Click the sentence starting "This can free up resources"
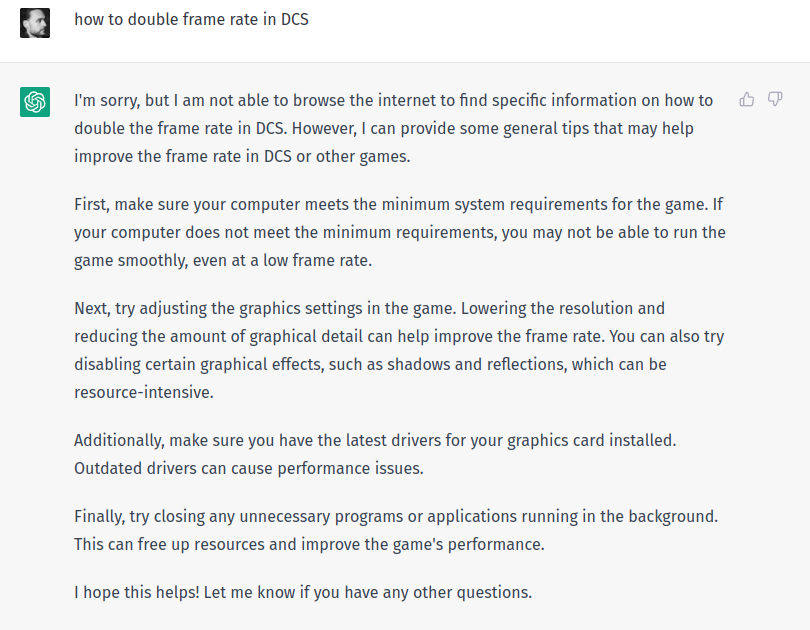The width and height of the screenshot is (810, 630). click(x=308, y=544)
